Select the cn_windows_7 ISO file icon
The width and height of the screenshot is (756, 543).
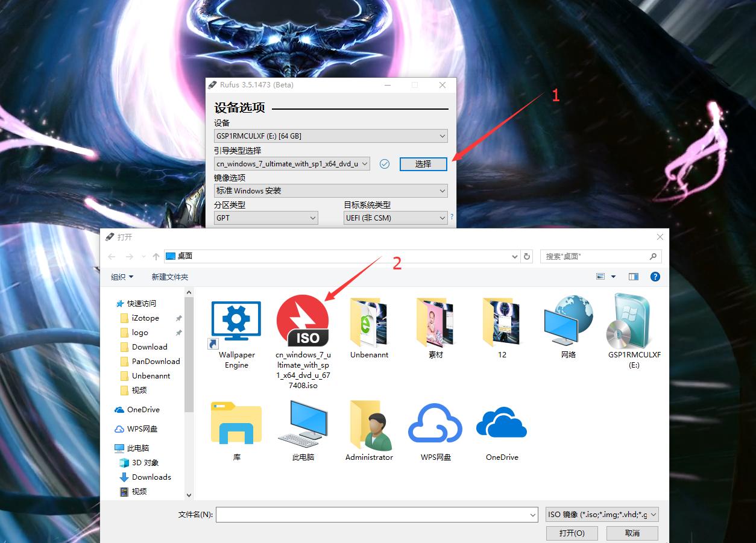303,319
